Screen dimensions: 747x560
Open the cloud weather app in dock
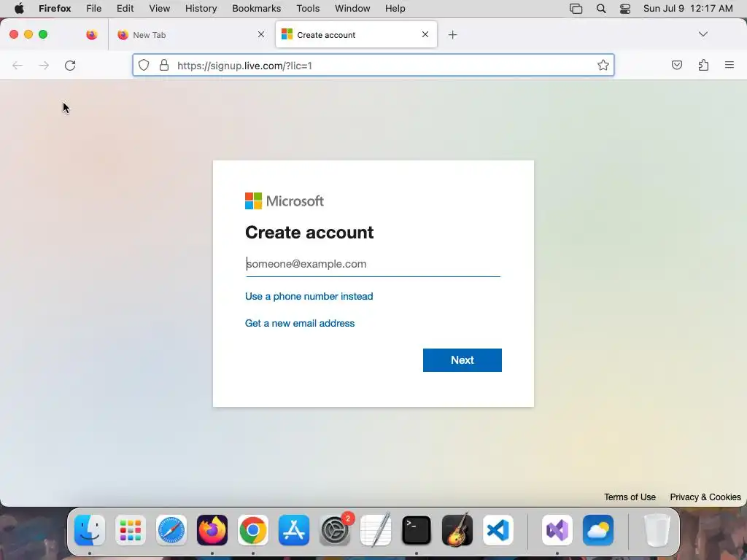point(598,530)
